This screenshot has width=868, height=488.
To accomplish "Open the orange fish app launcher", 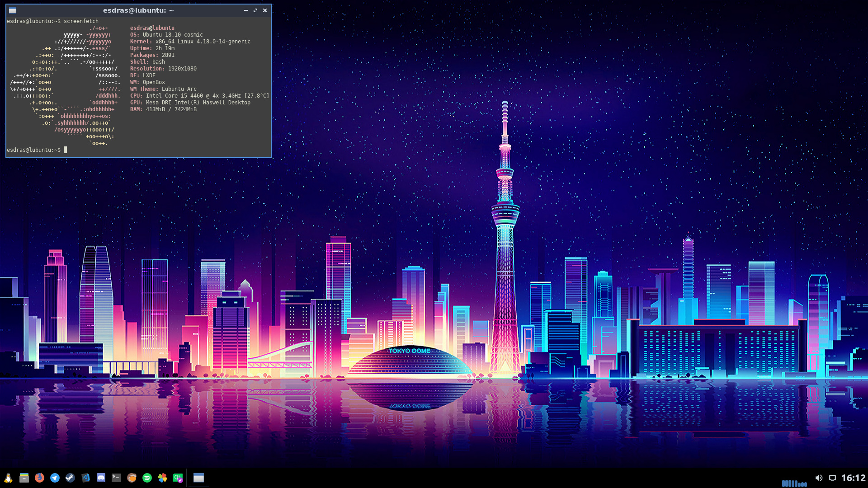I will click(x=132, y=478).
